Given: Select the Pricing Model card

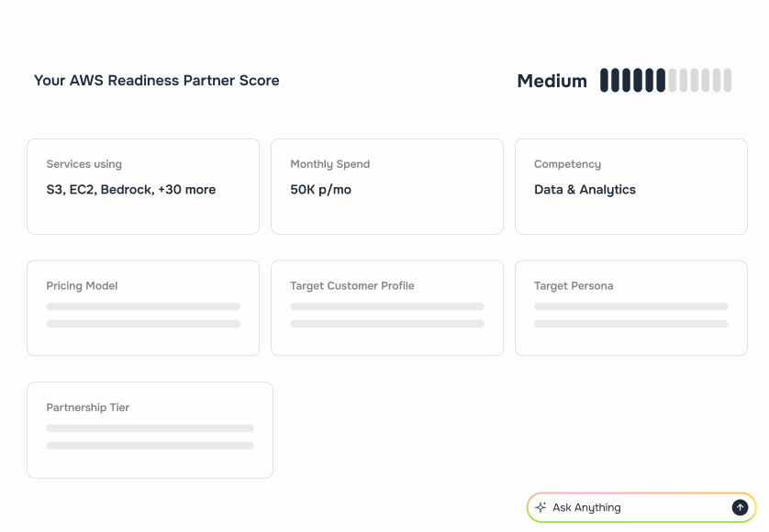Looking at the screenshot, I should [x=143, y=308].
